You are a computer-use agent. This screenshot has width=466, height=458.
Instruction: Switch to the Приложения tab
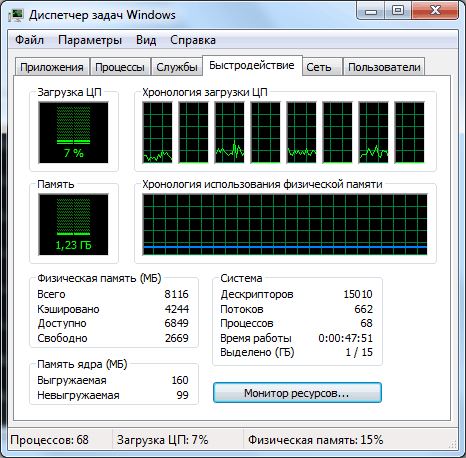(x=52, y=67)
